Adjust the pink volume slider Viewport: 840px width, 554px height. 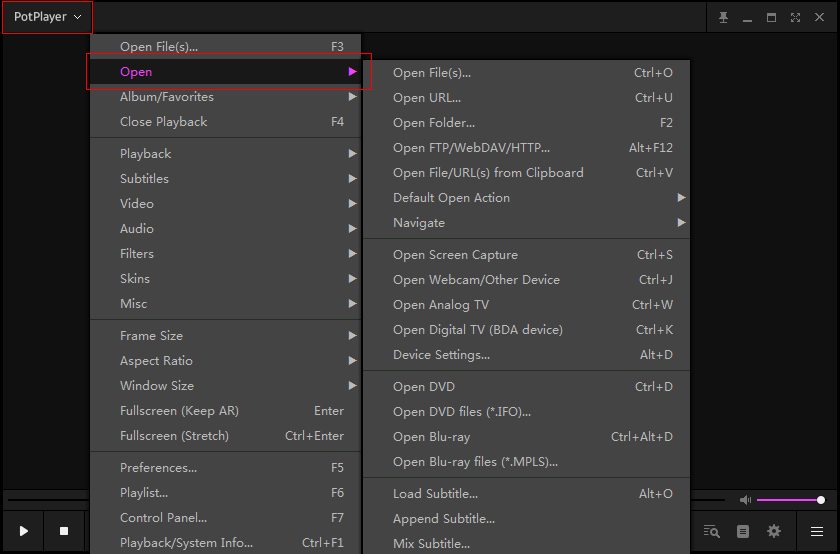[789, 500]
